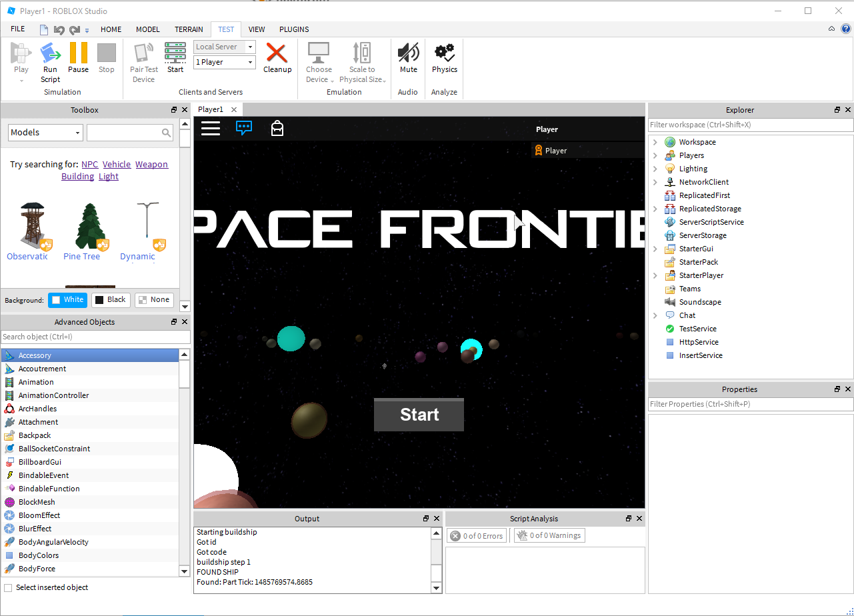Set toolbox background to Black
The image size is (854, 616).
pos(109,300)
